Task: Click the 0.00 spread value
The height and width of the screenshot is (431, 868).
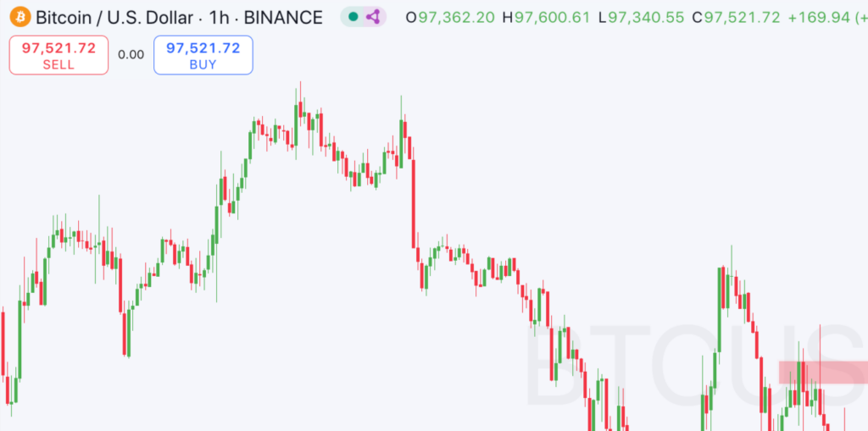Action: click(131, 54)
